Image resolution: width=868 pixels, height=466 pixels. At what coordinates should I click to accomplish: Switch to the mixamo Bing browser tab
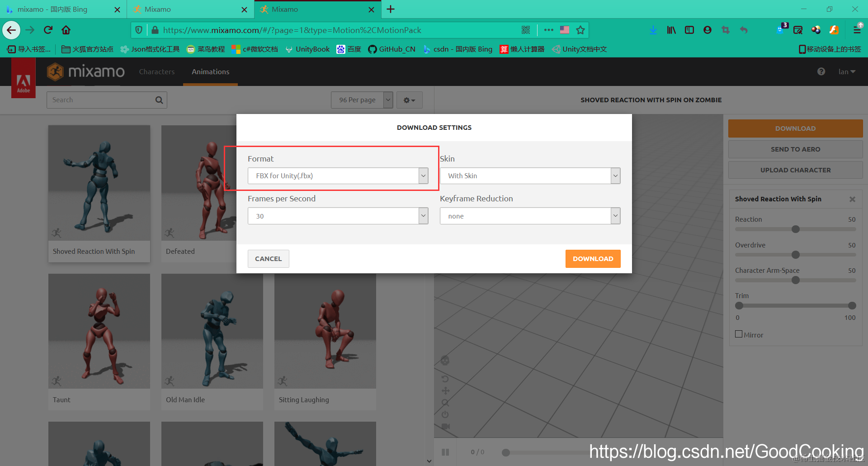pyautogui.click(x=63, y=9)
